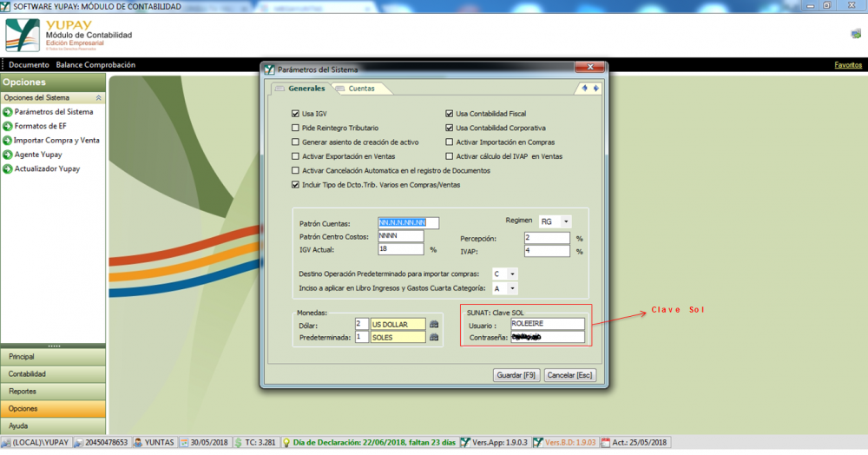Click the previous tab arrow icon in the dialog
This screenshot has height=455, width=868.
click(584, 88)
